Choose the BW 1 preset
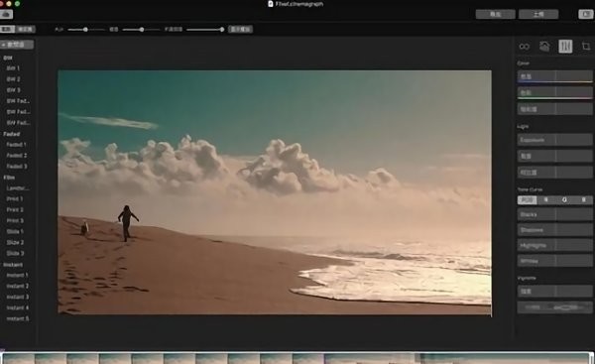This screenshot has width=595, height=364. click(x=13, y=68)
